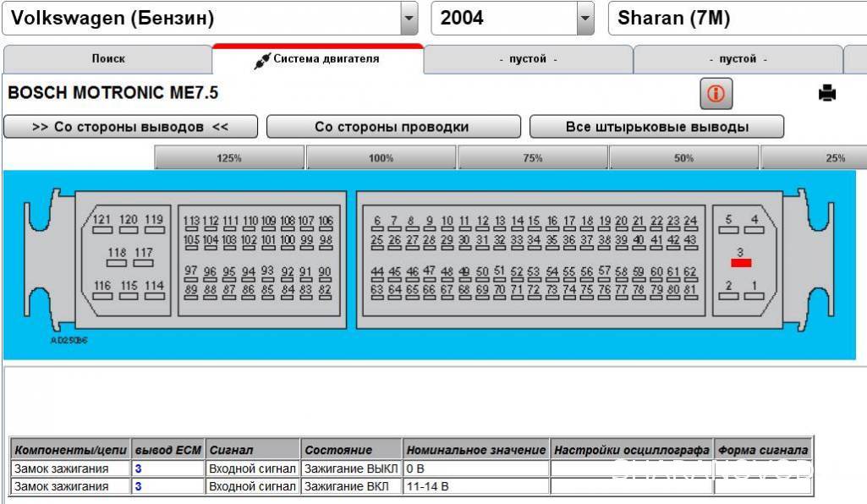The width and height of the screenshot is (867, 504).
Task: Set zoom level to 125%
Action: click(229, 158)
